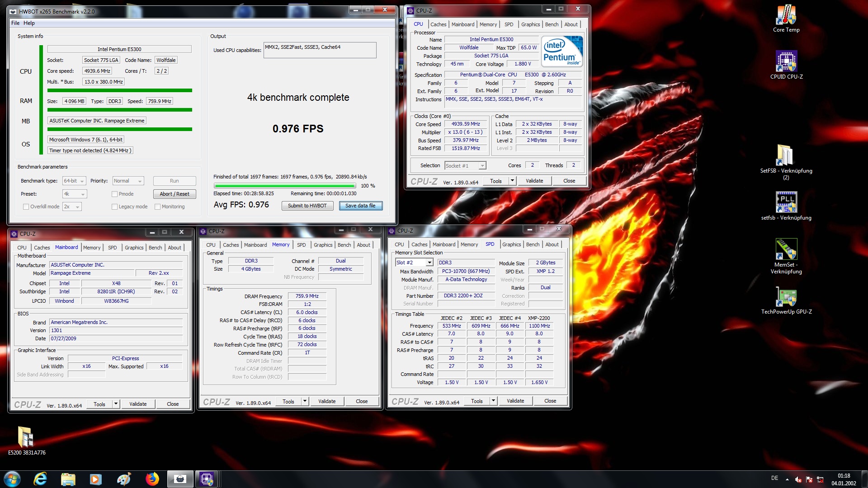Screen dimensions: 868x488
Task: Click the Part Number DDR3 2200+ 2OZ field
Action: (x=466, y=296)
